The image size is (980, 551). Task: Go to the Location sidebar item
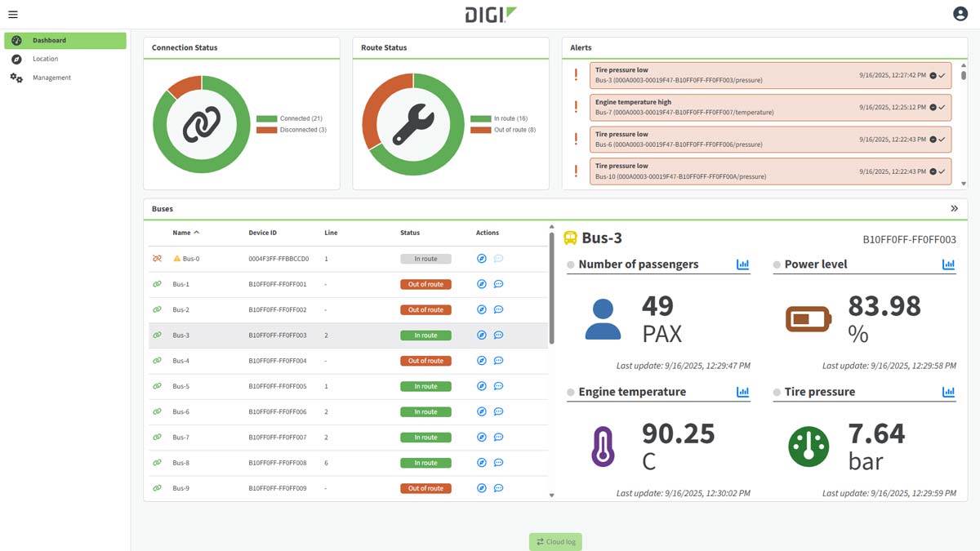[x=45, y=59]
